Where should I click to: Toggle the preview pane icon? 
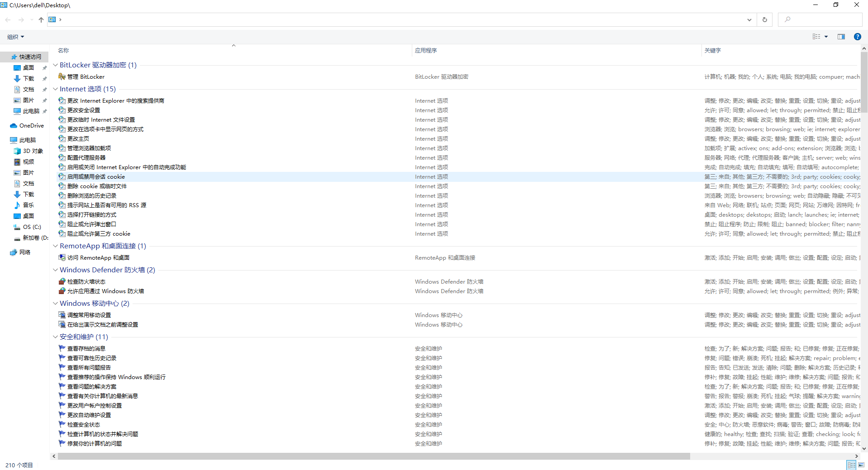point(841,37)
